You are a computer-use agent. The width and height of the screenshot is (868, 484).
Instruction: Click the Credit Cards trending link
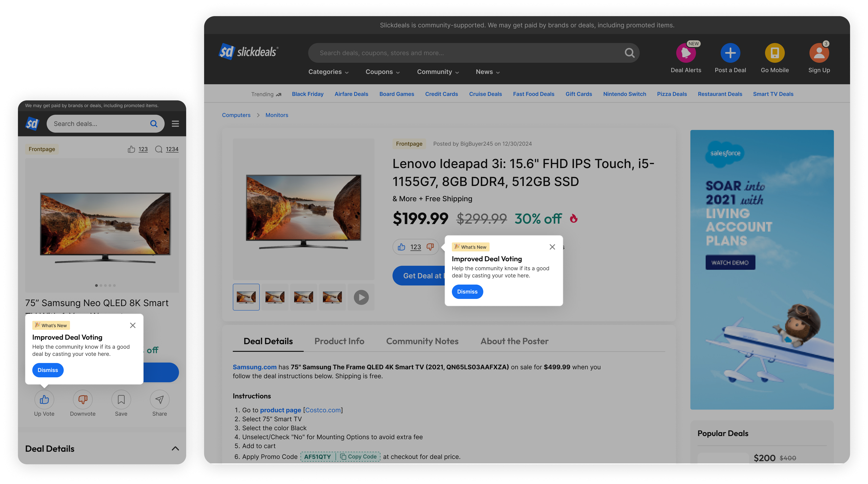[x=441, y=94]
